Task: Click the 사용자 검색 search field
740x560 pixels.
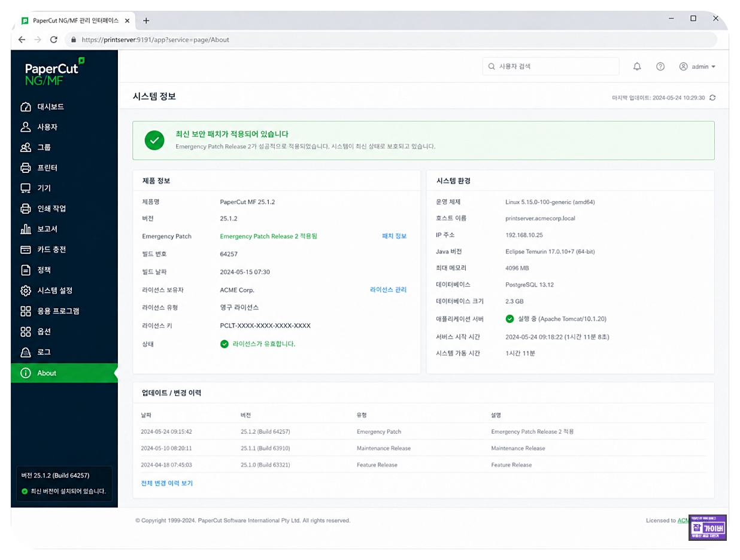Action: click(551, 66)
